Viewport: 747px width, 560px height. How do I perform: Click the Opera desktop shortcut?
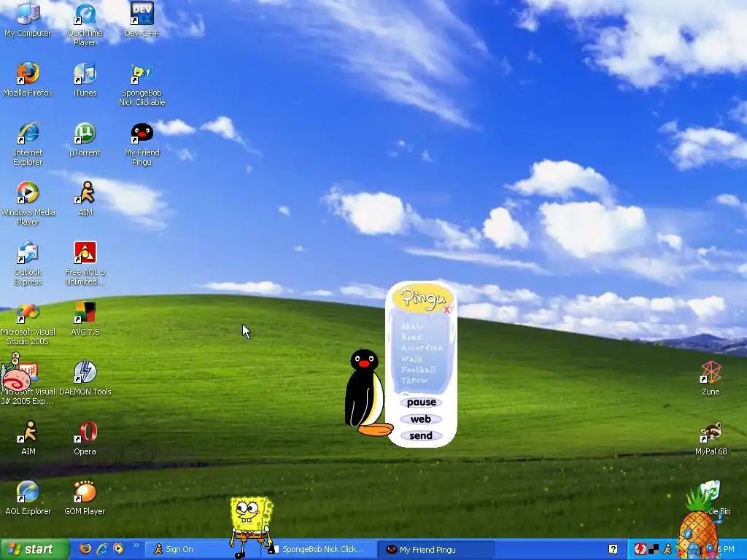click(x=85, y=437)
